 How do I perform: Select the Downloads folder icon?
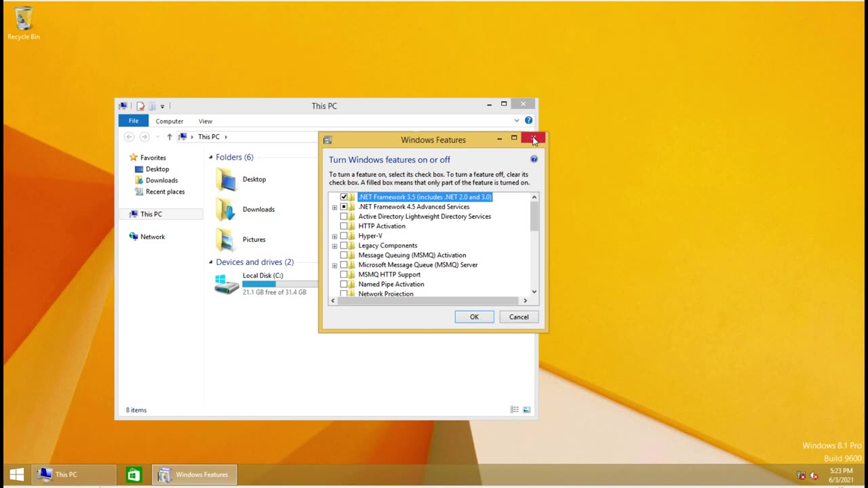click(226, 209)
